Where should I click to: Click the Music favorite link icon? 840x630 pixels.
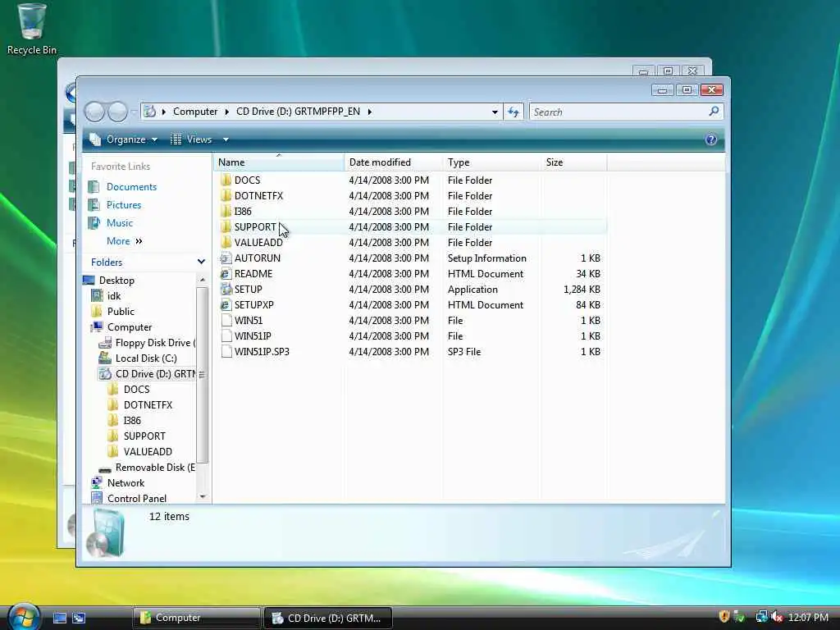94,222
